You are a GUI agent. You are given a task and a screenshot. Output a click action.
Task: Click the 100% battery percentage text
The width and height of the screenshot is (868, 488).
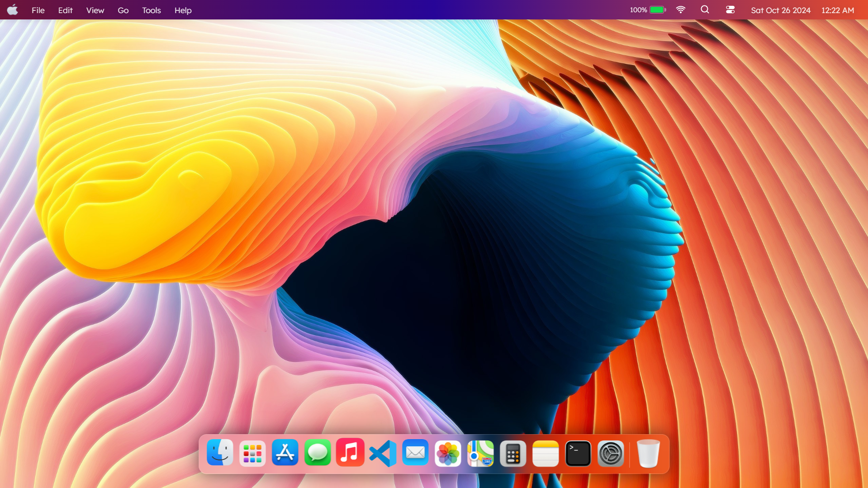coord(638,10)
